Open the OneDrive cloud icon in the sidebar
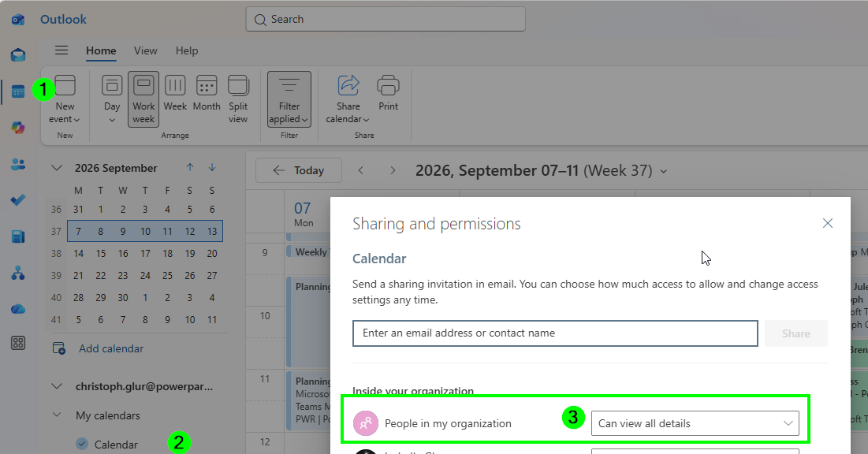 pyautogui.click(x=17, y=309)
